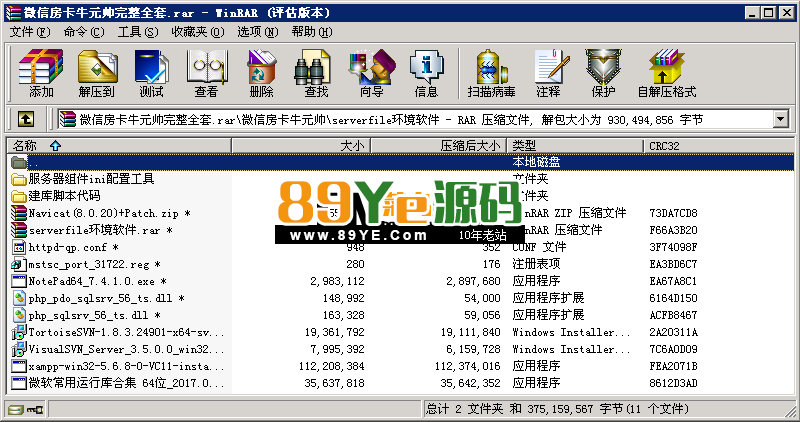800x422 pixels.
Task: Click the disk drive icon in status bar
Action: [15, 409]
